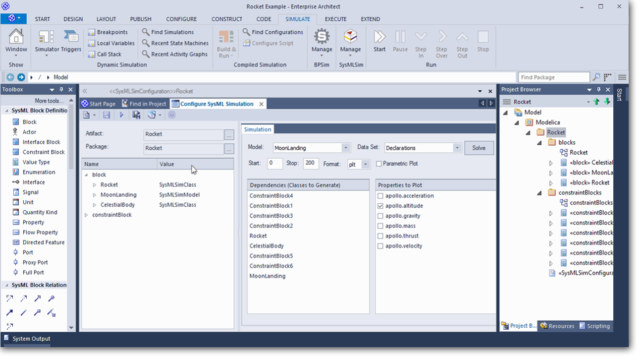Switch to the EXECUTE ribbon tab
The height and width of the screenshot is (362, 644).
[335, 19]
